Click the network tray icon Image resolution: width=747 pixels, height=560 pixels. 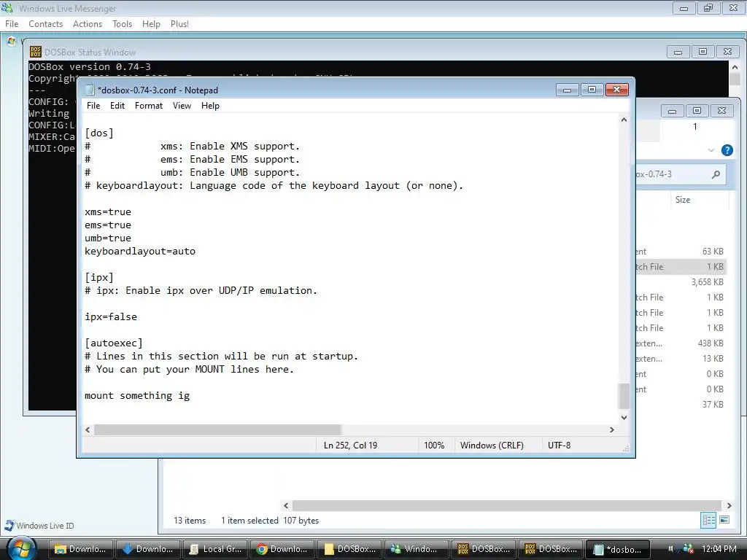click(688, 549)
